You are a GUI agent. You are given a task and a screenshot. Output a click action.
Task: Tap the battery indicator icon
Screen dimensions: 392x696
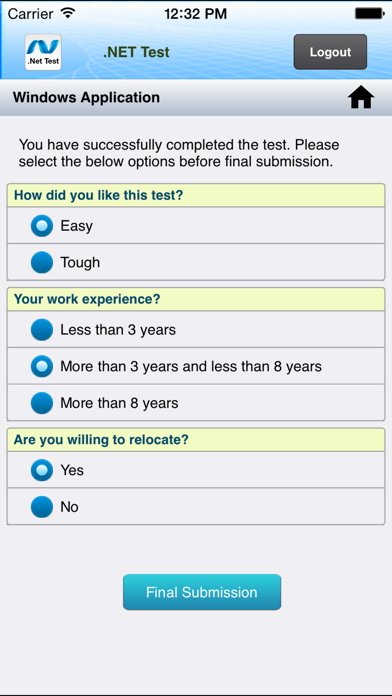[369, 14]
